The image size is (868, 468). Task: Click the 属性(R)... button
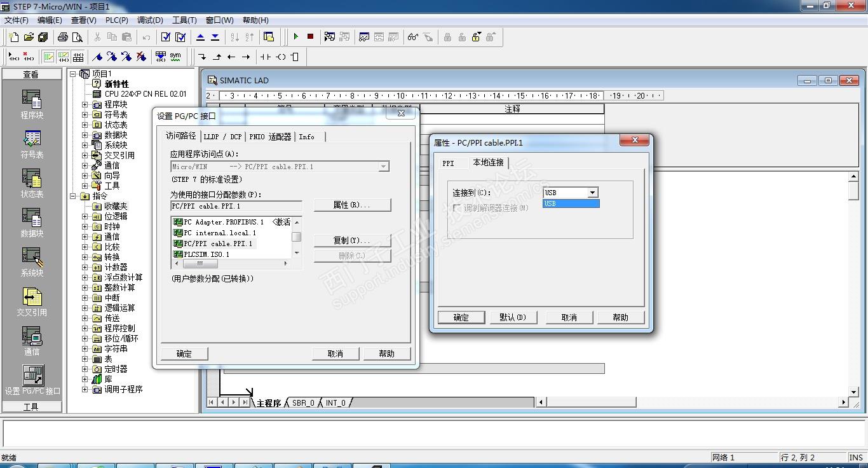[x=352, y=205]
